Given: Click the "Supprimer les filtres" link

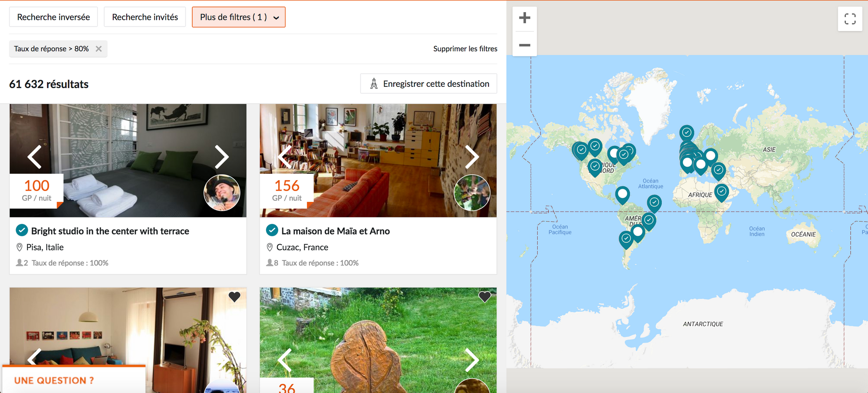Looking at the screenshot, I should [x=465, y=49].
